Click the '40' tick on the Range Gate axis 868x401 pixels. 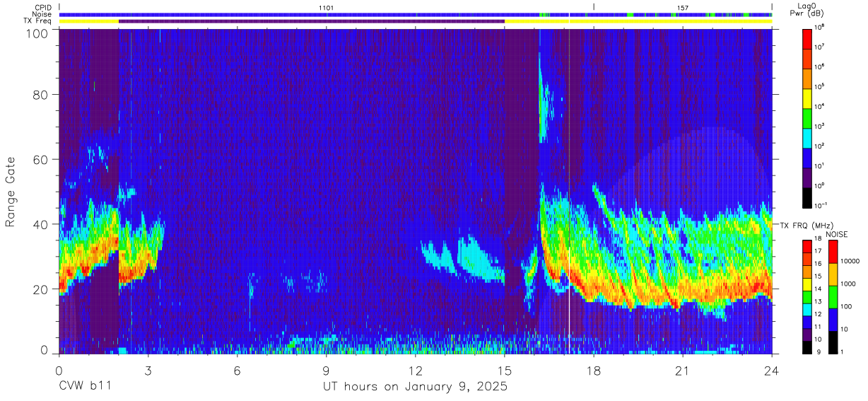point(40,224)
